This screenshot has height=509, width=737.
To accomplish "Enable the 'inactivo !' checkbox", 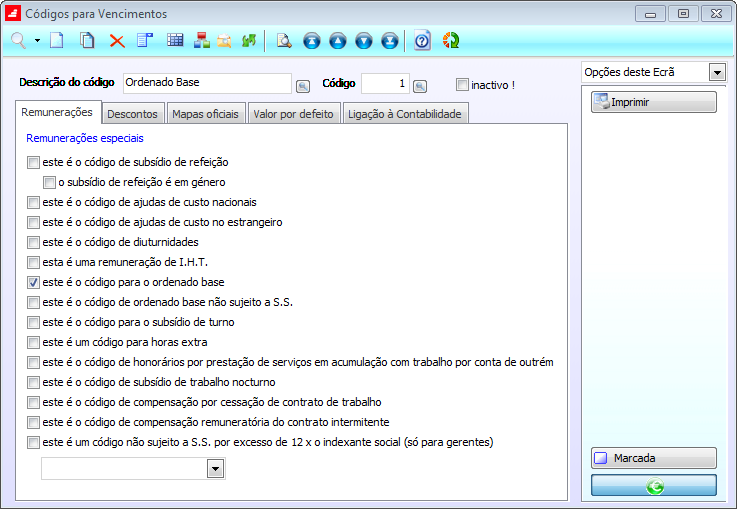I will (x=462, y=85).
